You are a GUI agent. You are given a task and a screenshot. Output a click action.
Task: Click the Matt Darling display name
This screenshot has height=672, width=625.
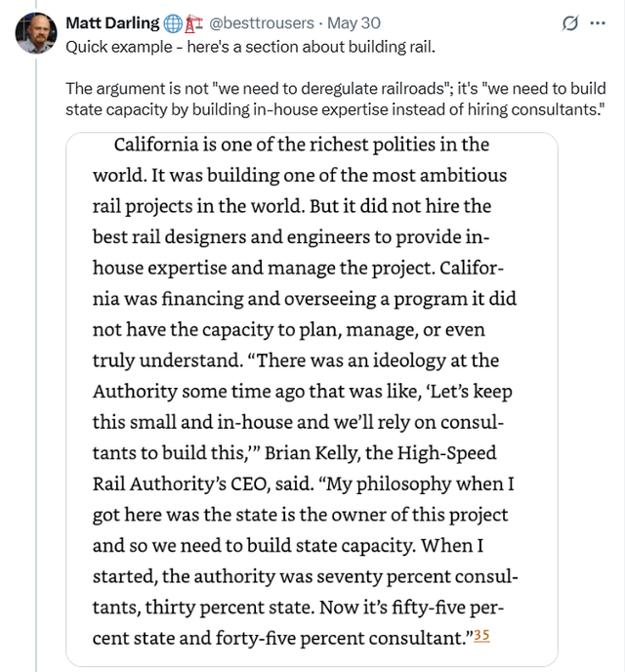coord(112,22)
